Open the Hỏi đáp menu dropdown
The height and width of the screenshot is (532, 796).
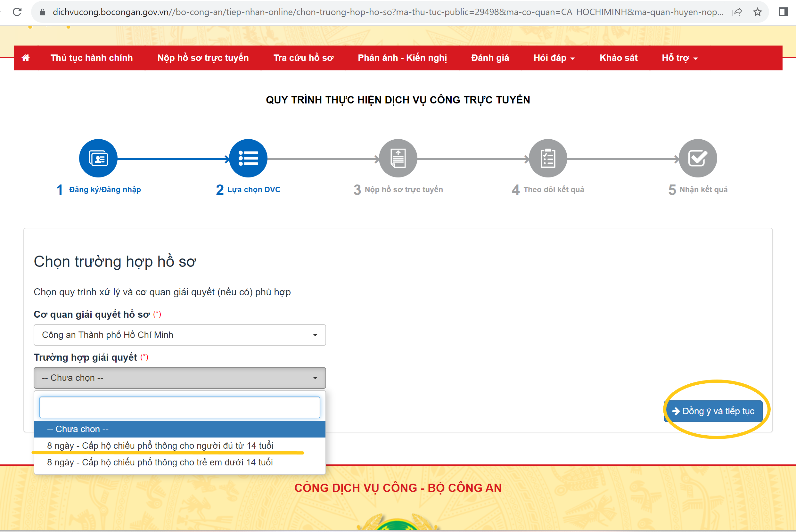(554, 58)
